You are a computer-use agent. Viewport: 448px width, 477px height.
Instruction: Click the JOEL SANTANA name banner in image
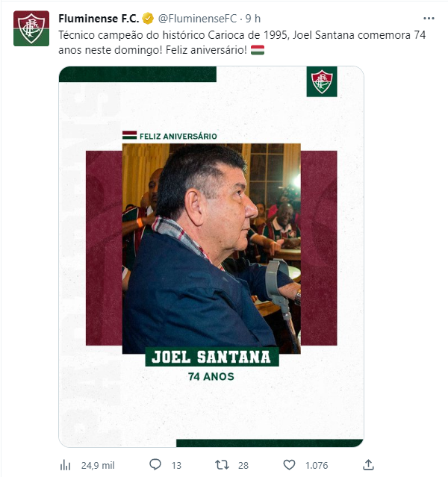click(x=212, y=357)
